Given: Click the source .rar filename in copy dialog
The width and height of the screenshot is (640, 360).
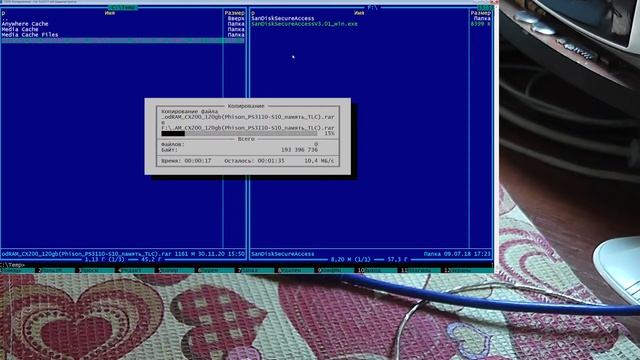Looking at the screenshot, I should point(248,117).
